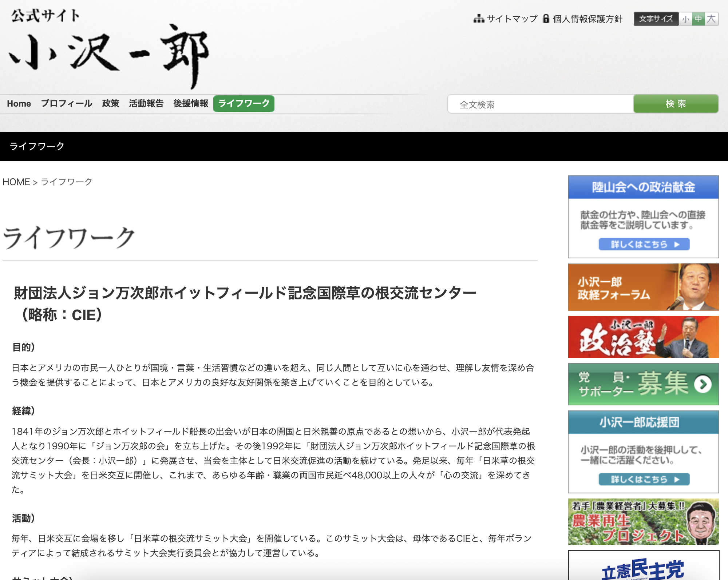This screenshot has width=728, height=580.
Task: Open the 後援情報 menu item
Action: (191, 104)
